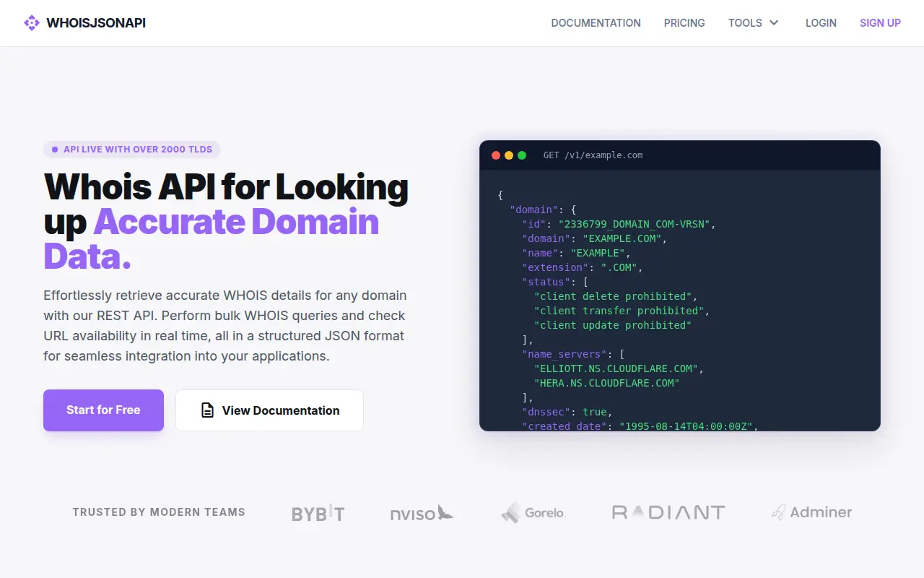Click the Adminer logo
Screen dimensions: 924x578
811,513
